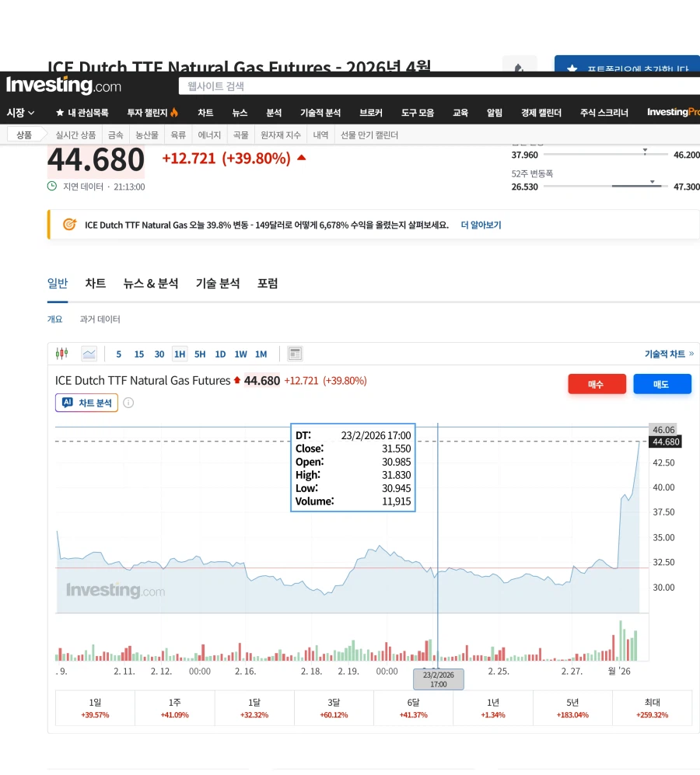Viewport: 700px width, 775px height.
Task: Switch to line chart style icon
Action: pos(89,354)
